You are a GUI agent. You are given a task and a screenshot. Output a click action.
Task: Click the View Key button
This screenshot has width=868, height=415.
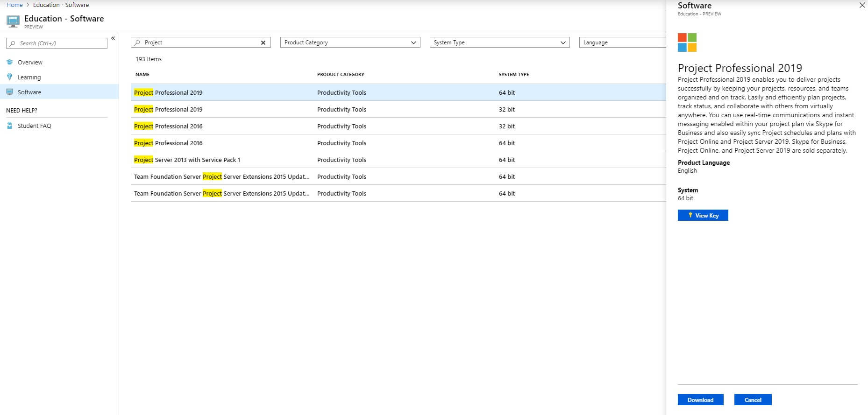click(703, 215)
